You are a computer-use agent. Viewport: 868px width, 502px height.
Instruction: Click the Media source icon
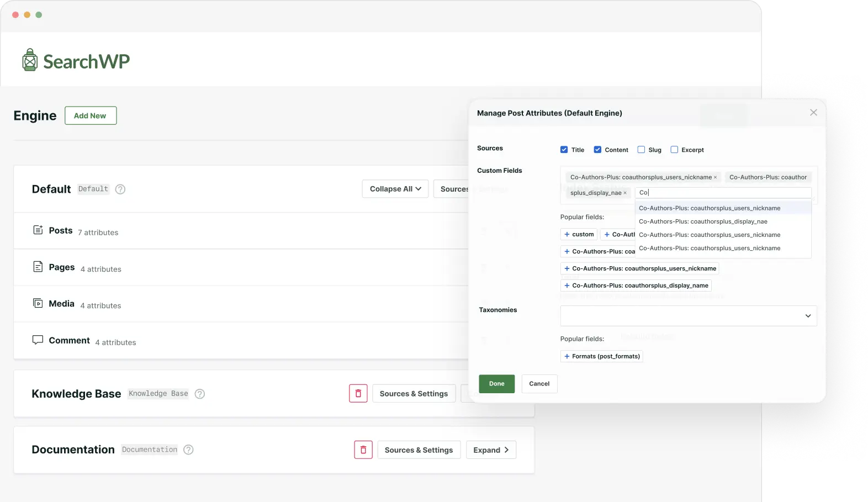click(38, 303)
